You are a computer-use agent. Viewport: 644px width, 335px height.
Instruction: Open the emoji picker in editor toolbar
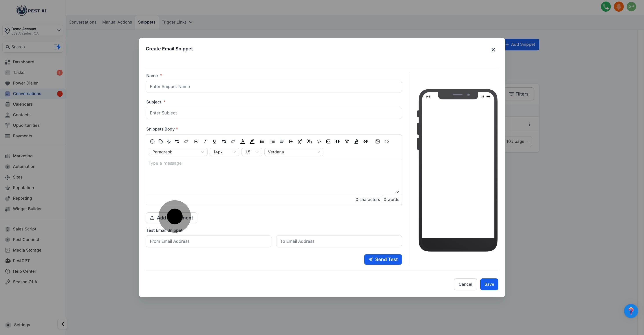152,141
